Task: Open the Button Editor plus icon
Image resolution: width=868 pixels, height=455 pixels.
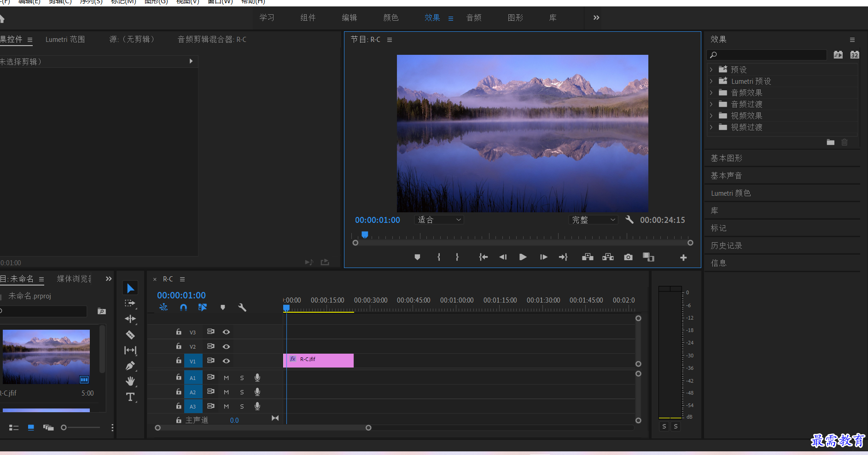Action: (683, 257)
